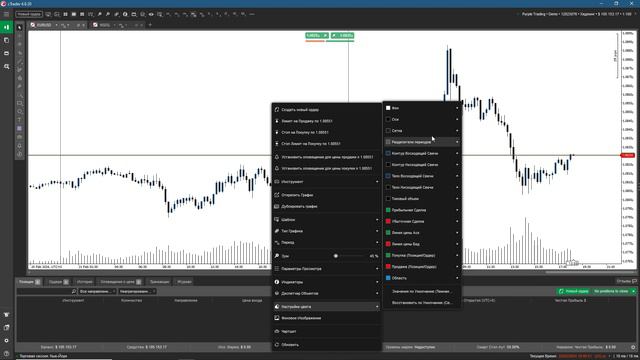Open the Copy section icon in left sidebar
Viewport: 640px width, 360px height.
pyautogui.click(x=7, y=40)
